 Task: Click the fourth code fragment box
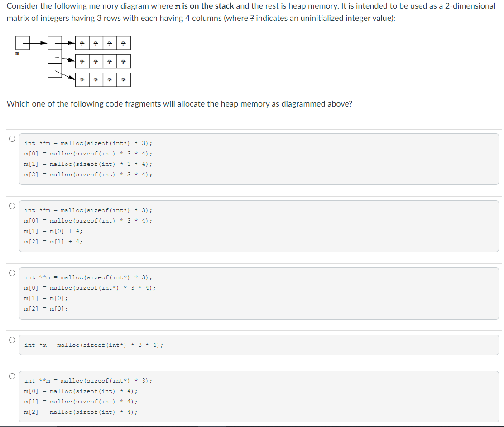coord(258,345)
